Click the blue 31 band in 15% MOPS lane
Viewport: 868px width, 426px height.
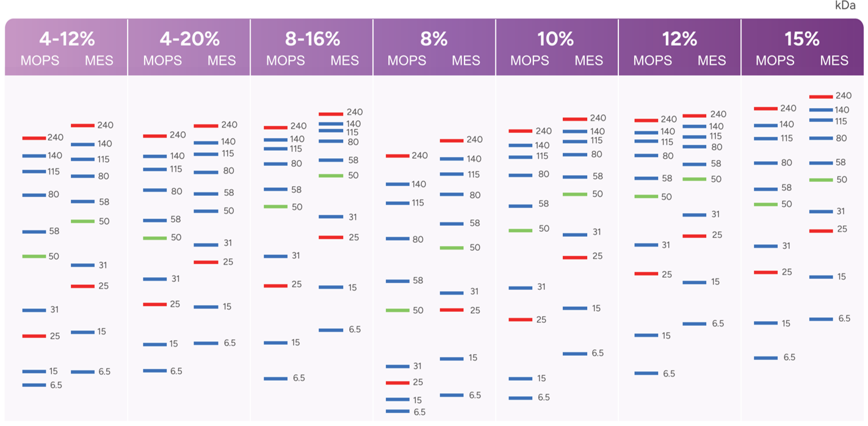point(765,246)
